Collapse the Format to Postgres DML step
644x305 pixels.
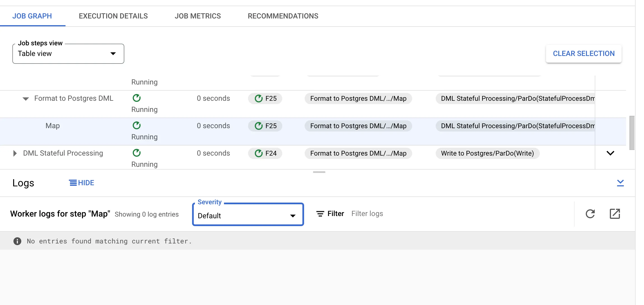pyautogui.click(x=26, y=99)
